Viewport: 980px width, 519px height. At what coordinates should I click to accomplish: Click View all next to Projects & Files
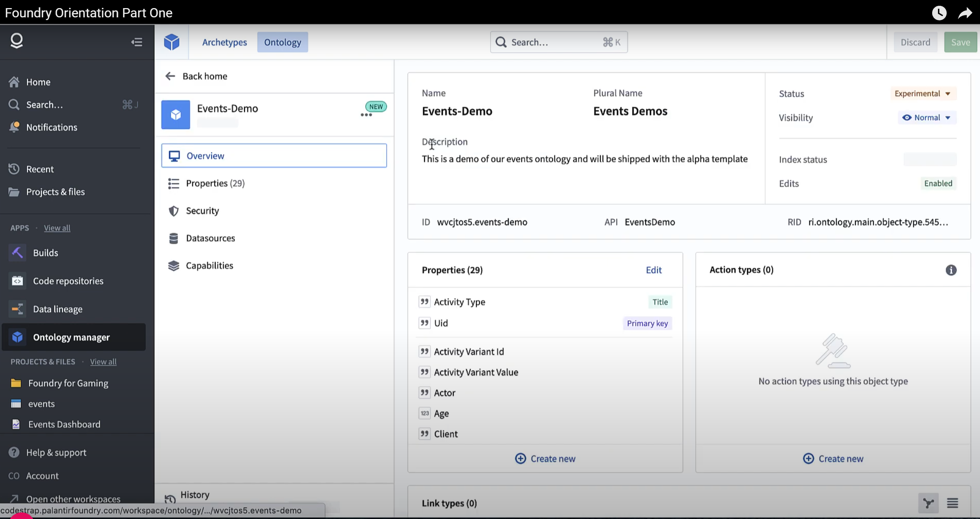103,362
